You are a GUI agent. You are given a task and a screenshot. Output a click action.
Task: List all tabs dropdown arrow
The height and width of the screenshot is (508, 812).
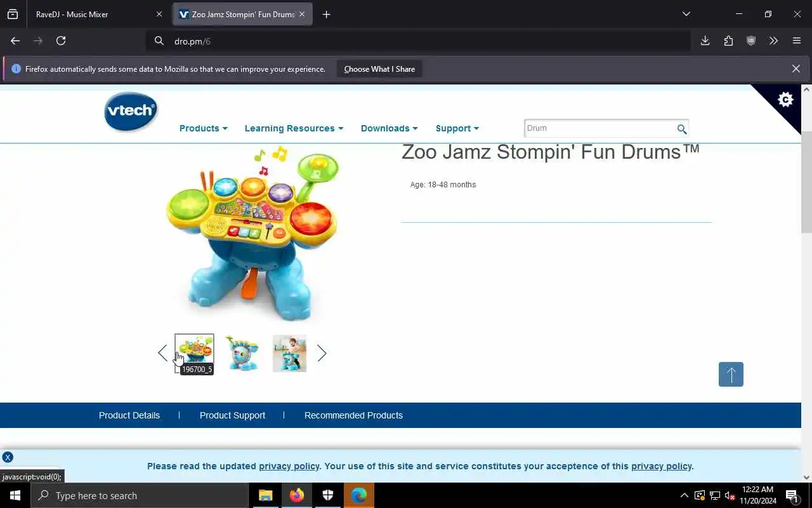(686, 14)
